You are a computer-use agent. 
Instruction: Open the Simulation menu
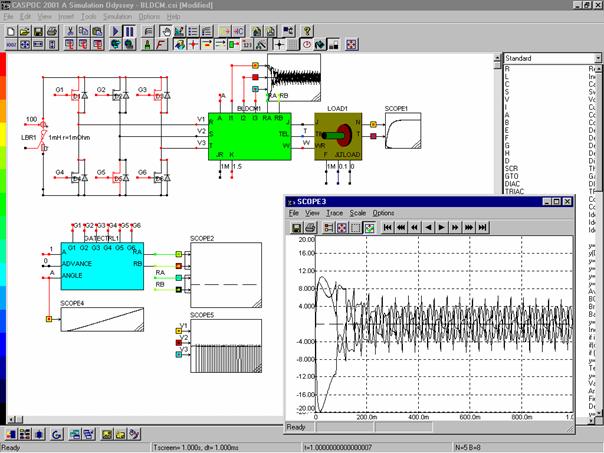tap(118, 17)
